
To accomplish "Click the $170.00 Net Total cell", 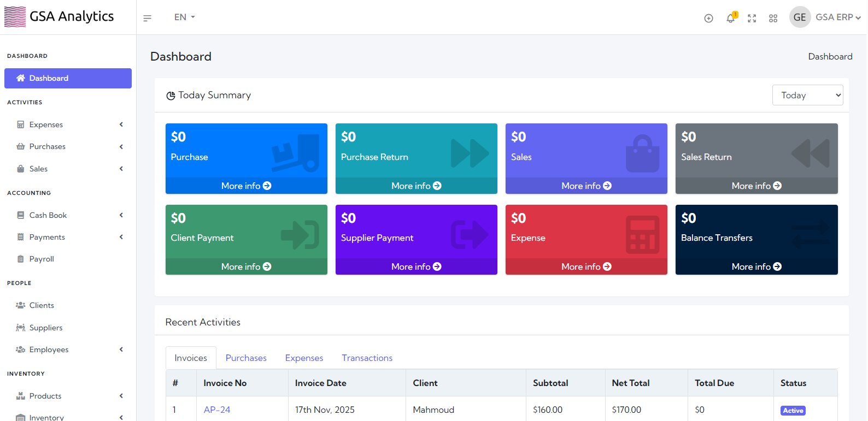I will [x=647, y=410].
